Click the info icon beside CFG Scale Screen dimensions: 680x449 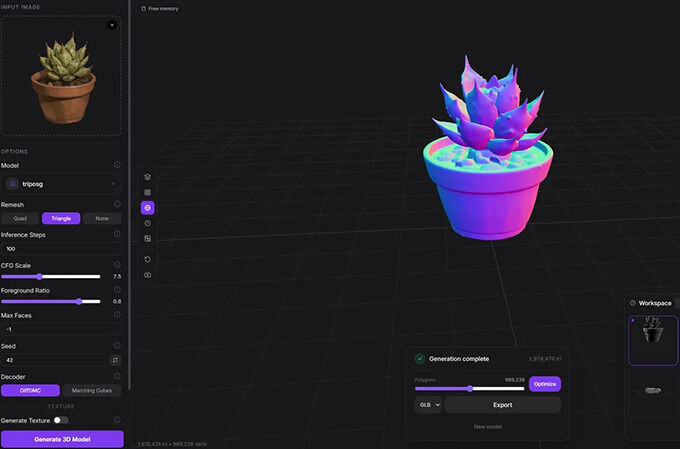[x=117, y=263]
